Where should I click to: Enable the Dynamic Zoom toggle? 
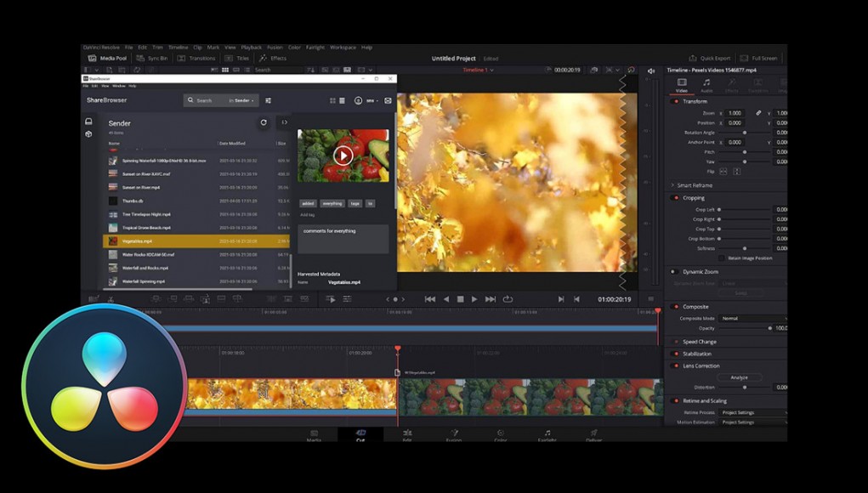tap(673, 272)
